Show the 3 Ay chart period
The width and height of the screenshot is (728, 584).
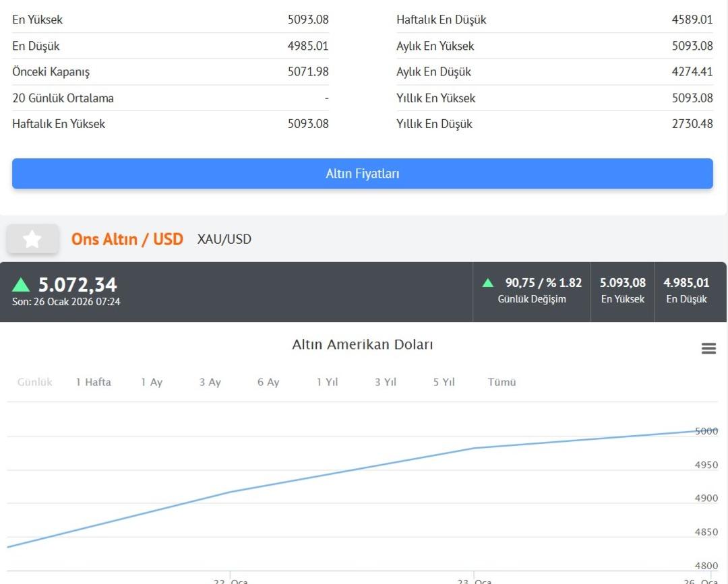coord(210,382)
